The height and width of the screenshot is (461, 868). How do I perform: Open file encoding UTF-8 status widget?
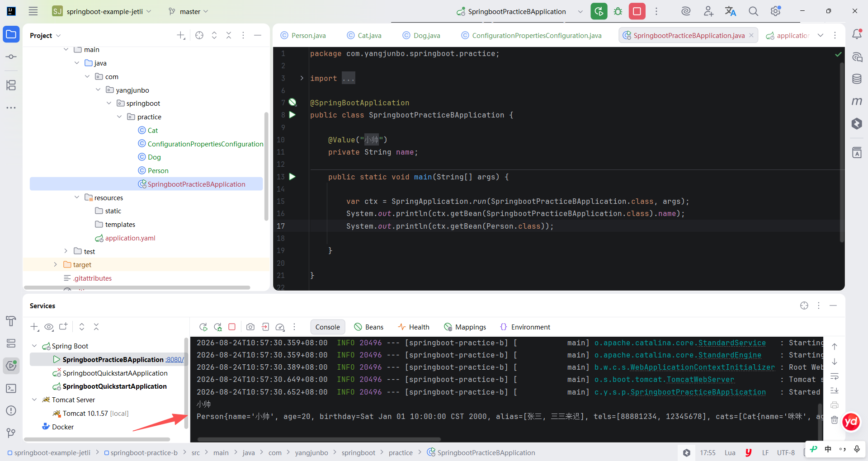(x=786, y=452)
